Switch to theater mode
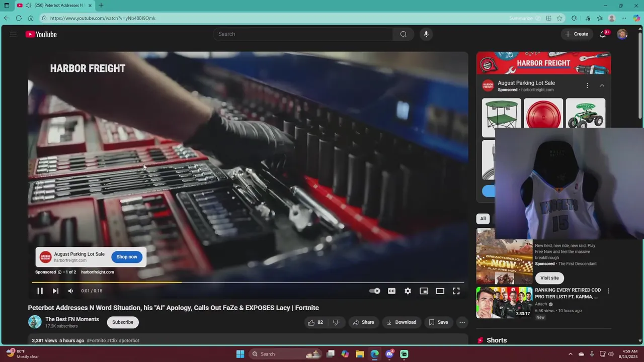This screenshot has height=362, width=644. pos(440,291)
